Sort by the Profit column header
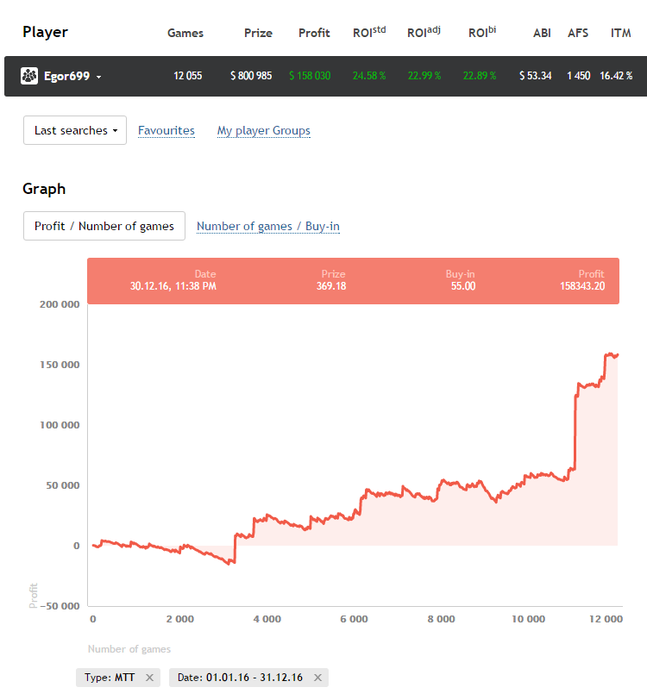This screenshot has height=700, width=647. point(314,33)
